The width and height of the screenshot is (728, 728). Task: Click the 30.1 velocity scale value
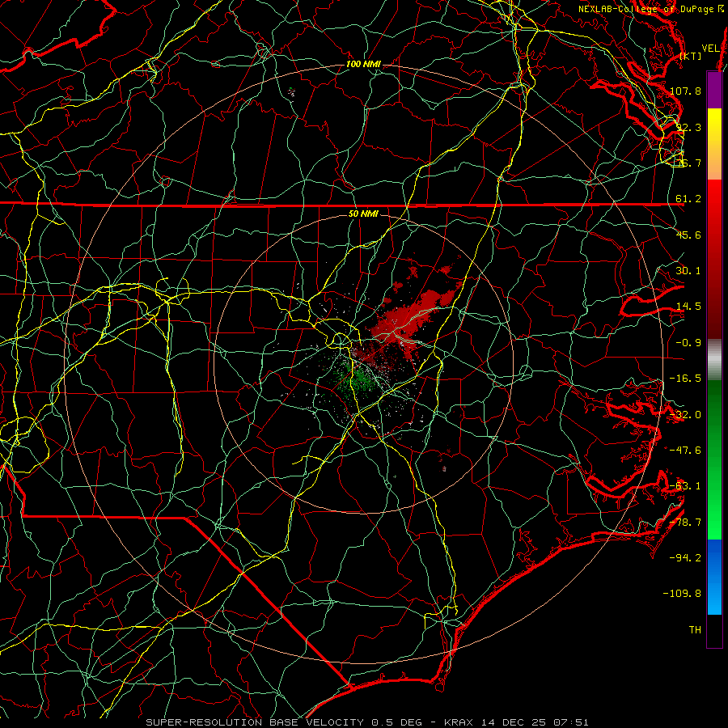(x=688, y=271)
